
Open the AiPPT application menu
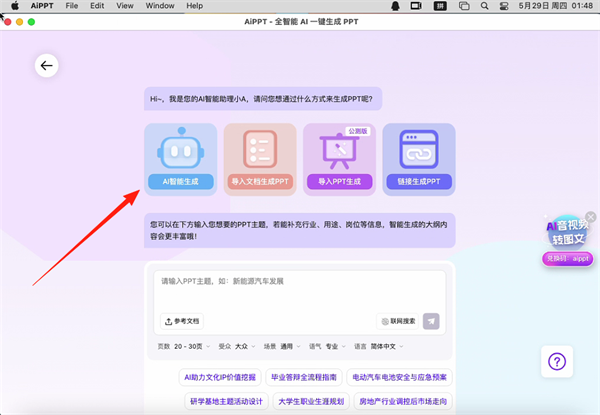(x=42, y=6)
